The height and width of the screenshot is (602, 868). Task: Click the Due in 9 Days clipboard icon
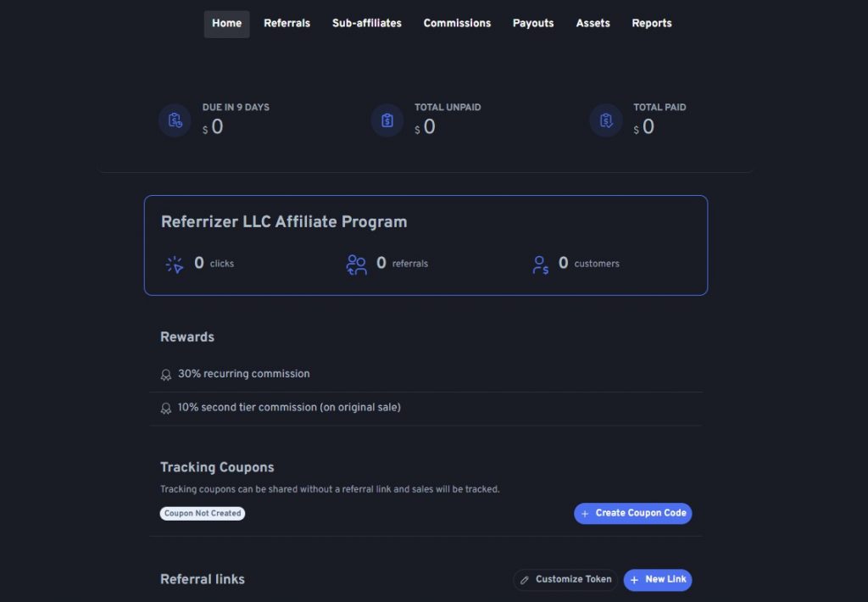point(175,120)
